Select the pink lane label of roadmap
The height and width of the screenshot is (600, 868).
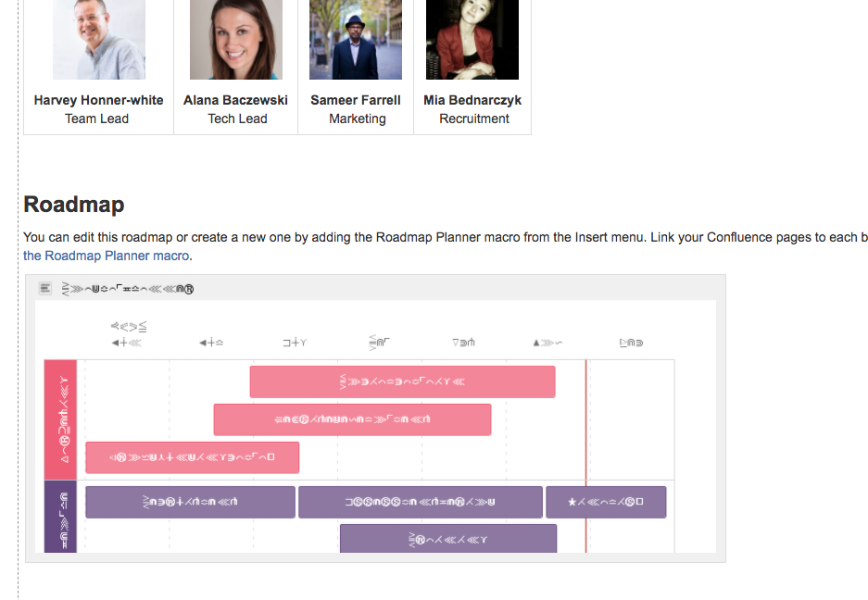click(x=60, y=419)
